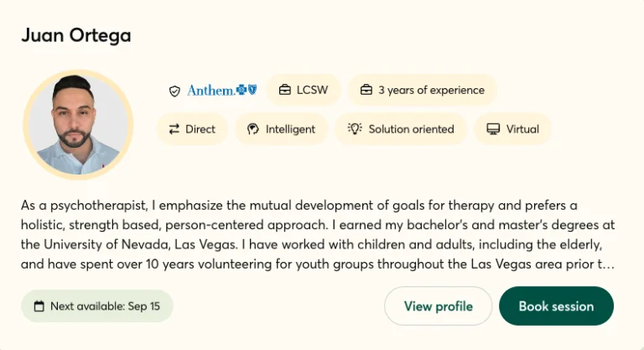
Task: Select the Intelligent trait tag
Action: [282, 129]
